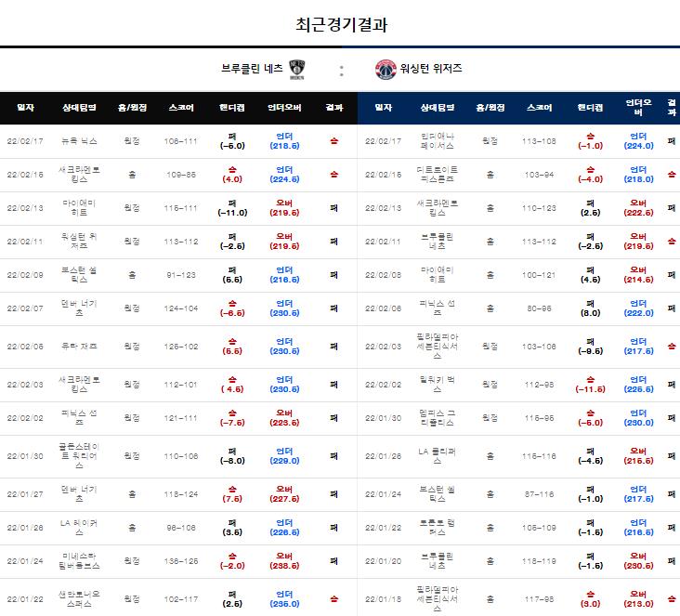Click the 오버 (222.5) under-over cell
The width and height of the screenshot is (680, 616).
(638, 208)
